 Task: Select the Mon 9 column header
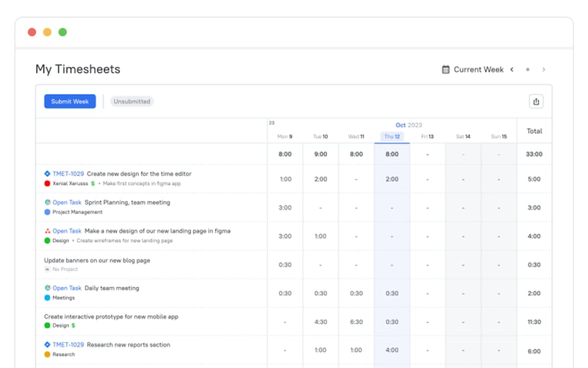[x=284, y=136]
